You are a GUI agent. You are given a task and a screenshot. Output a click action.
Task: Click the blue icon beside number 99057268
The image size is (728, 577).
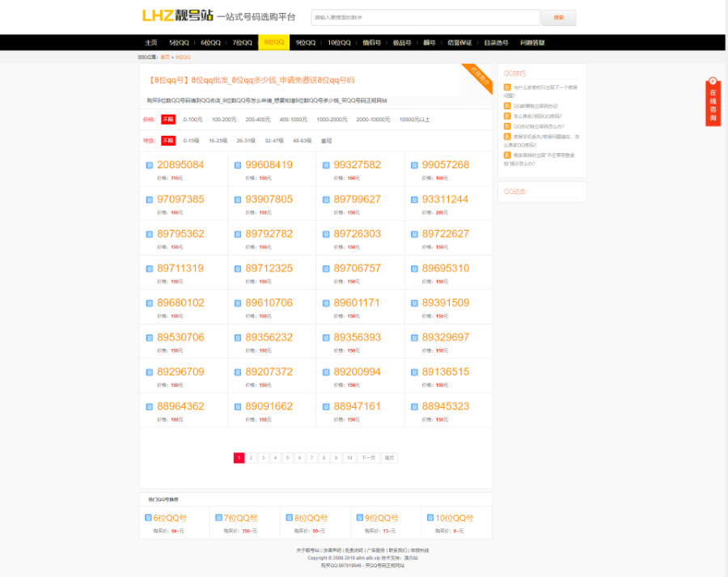pyautogui.click(x=414, y=165)
